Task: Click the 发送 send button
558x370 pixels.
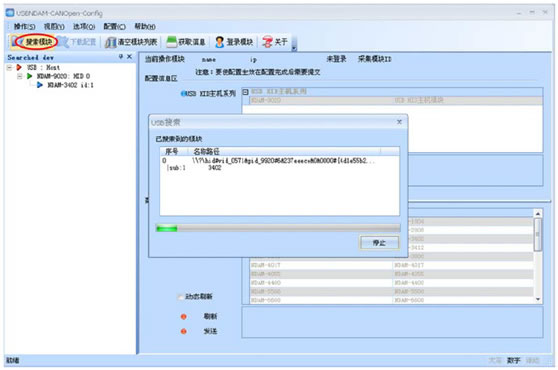Action: (210, 331)
